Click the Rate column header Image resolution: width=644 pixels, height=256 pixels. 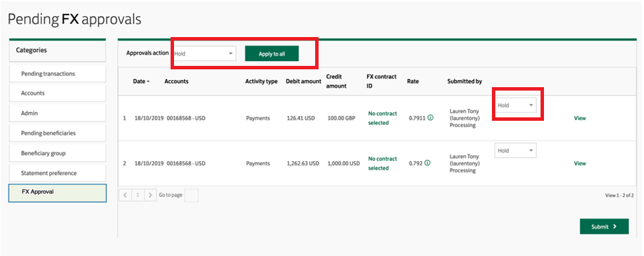[x=412, y=82]
